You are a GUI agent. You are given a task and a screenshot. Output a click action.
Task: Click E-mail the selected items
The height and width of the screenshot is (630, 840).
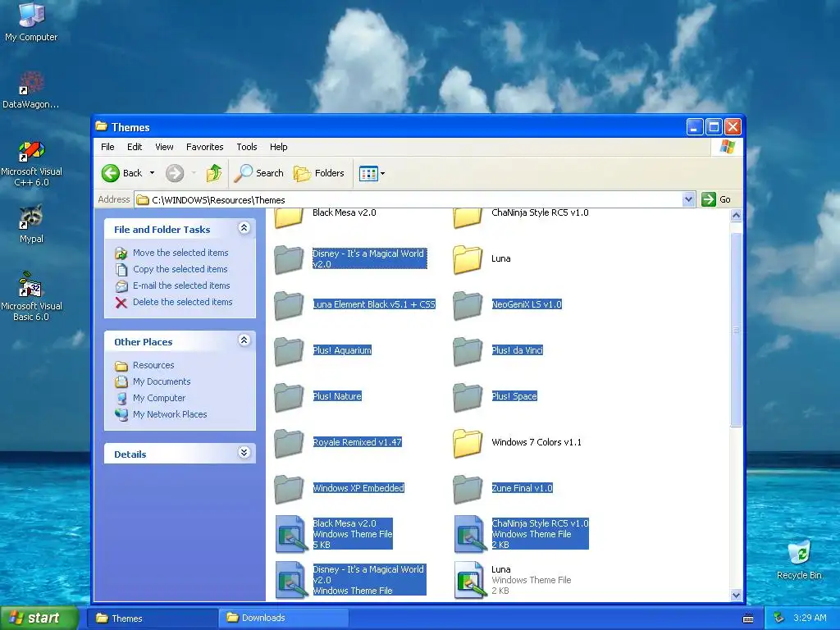point(181,286)
